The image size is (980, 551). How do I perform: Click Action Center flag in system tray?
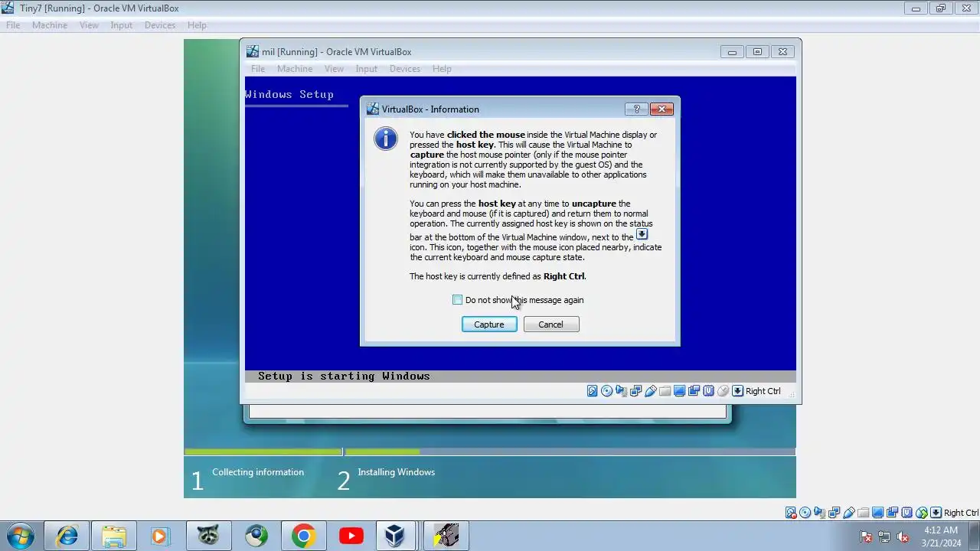[x=866, y=536]
